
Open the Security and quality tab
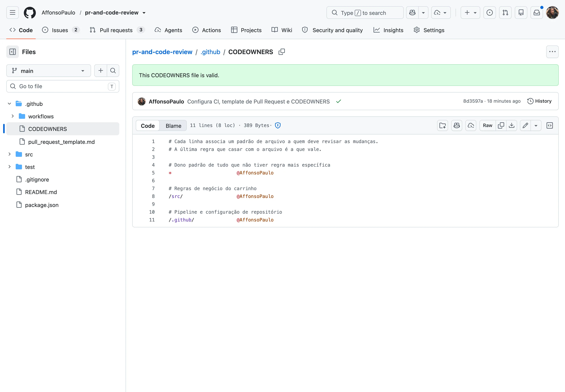[332, 30]
